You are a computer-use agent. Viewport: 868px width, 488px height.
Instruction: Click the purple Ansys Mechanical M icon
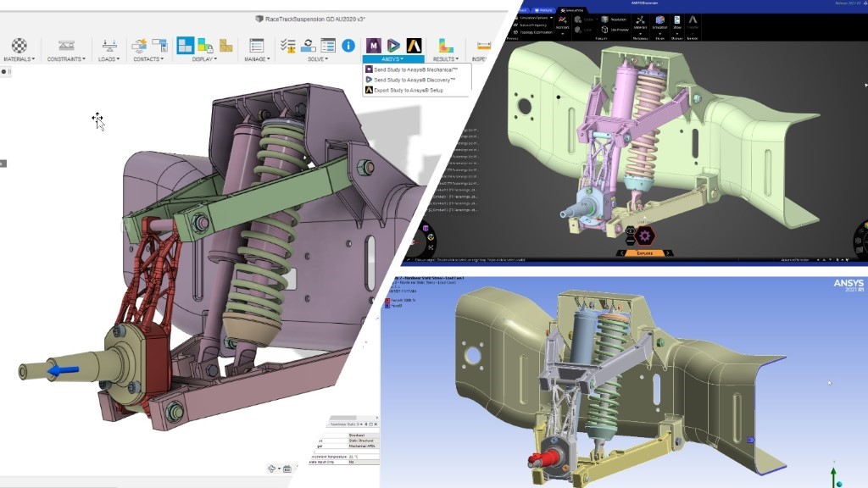(x=373, y=46)
